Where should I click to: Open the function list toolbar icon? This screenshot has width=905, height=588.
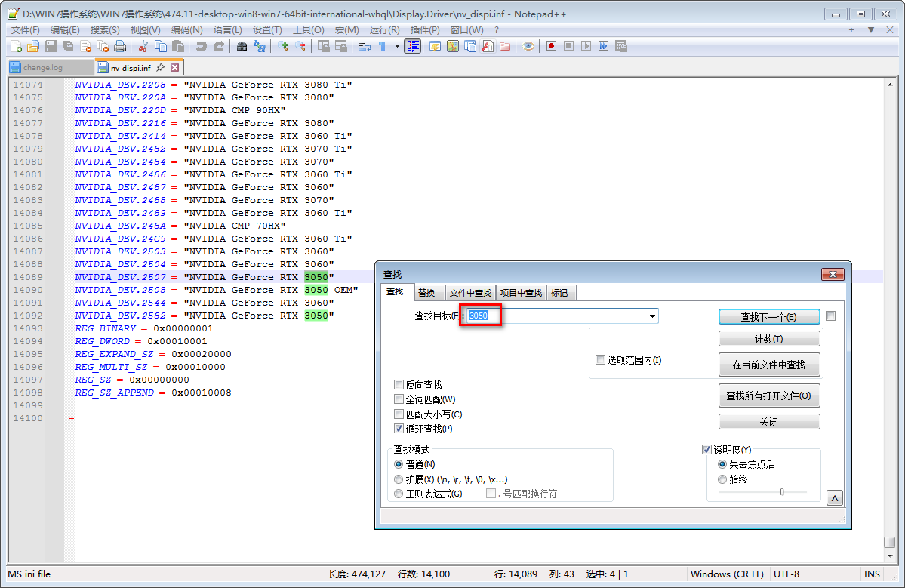click(488, 46)
